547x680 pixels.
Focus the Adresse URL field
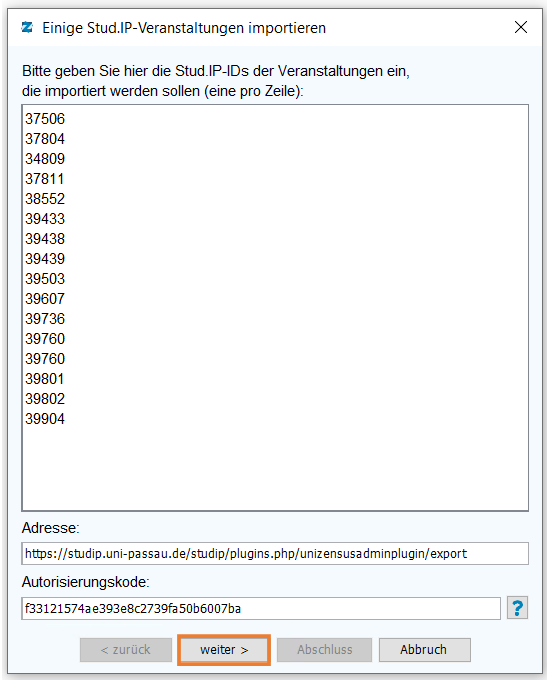coord(275,553)
